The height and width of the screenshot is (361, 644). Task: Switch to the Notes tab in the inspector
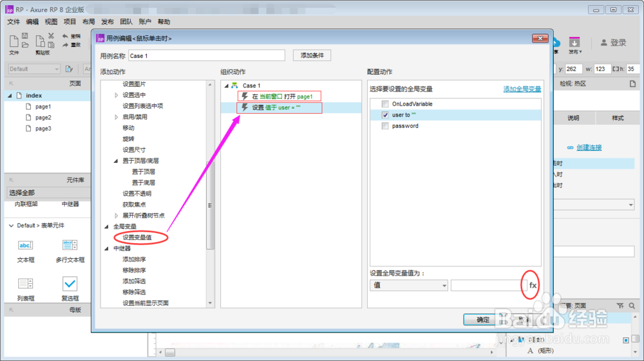coord(573,118)
